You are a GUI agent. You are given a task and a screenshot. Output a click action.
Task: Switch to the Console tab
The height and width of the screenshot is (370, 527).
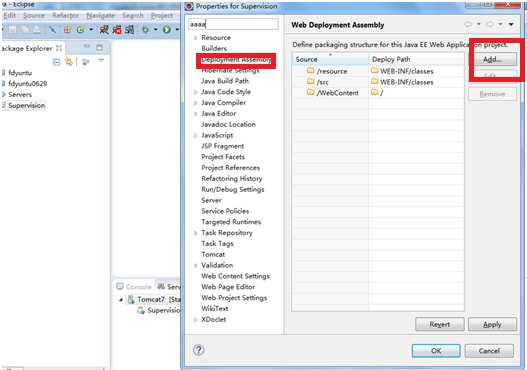point(134,287)
